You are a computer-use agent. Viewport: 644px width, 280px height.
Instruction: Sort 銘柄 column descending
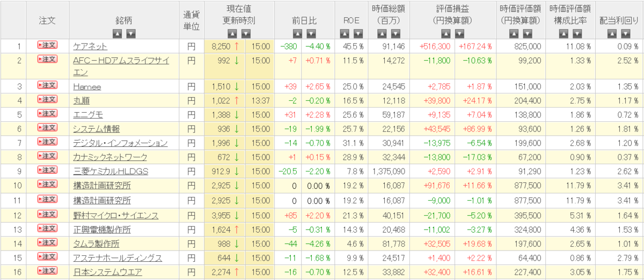coord(130,34)
